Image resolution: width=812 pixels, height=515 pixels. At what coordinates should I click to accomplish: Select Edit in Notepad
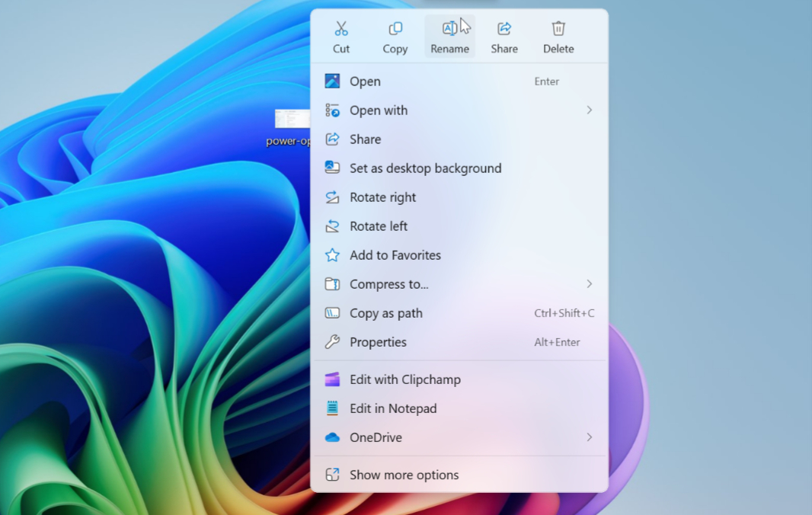[393, 408]
